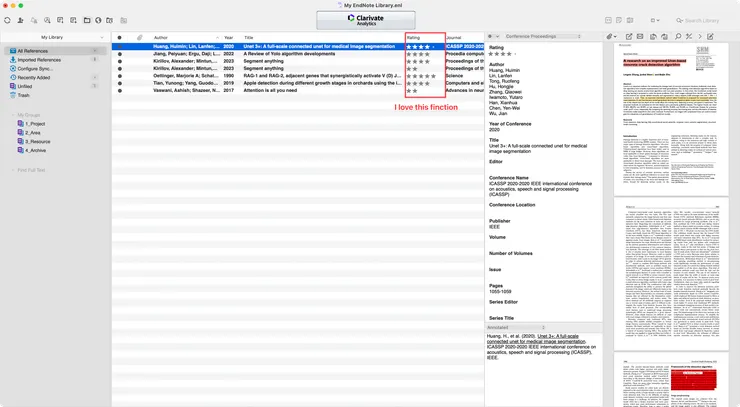Click the paperclip attachment column header
Viewport: 740px width, 407px height.
[x=140, y=37]
